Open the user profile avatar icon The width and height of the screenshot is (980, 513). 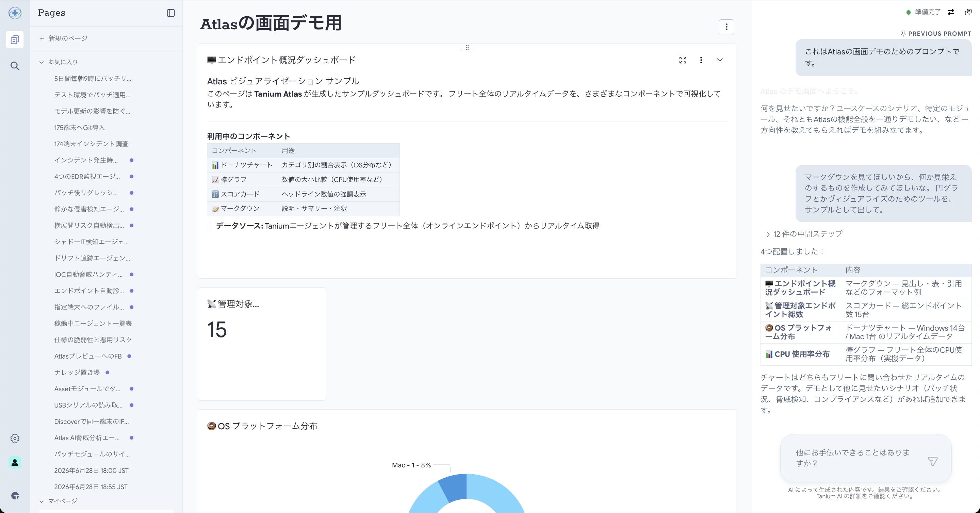[x=15, y=462]
